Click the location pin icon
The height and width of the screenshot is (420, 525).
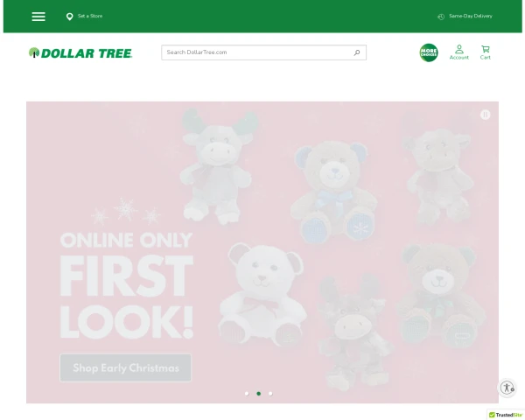69,17
